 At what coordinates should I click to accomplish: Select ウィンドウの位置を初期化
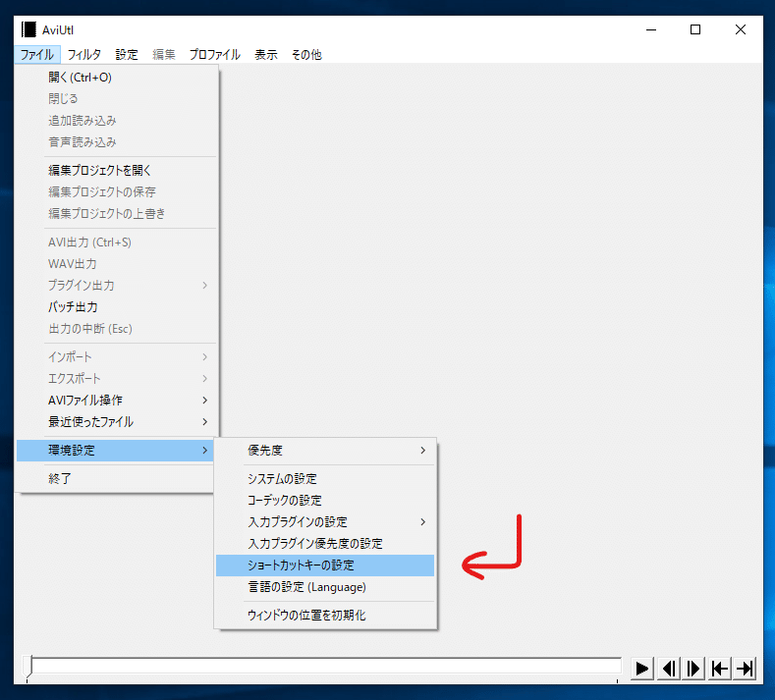point(325,615)
